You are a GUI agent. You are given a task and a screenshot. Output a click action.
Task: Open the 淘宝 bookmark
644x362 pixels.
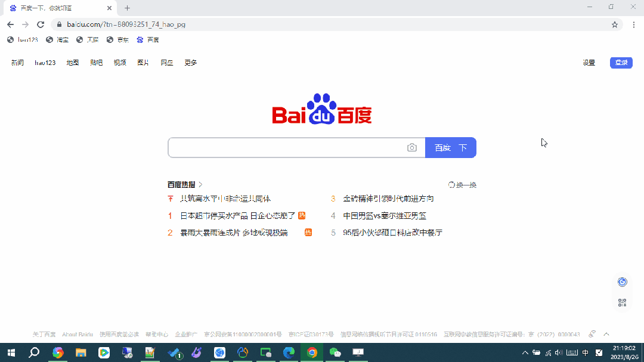pyautogui.click(x=57, y=40)
